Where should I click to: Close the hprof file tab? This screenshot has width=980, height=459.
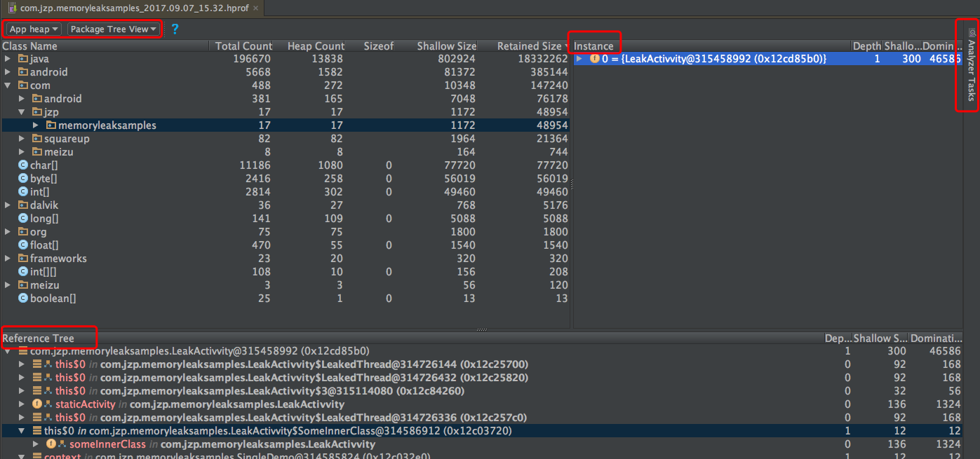click(255, 8)
